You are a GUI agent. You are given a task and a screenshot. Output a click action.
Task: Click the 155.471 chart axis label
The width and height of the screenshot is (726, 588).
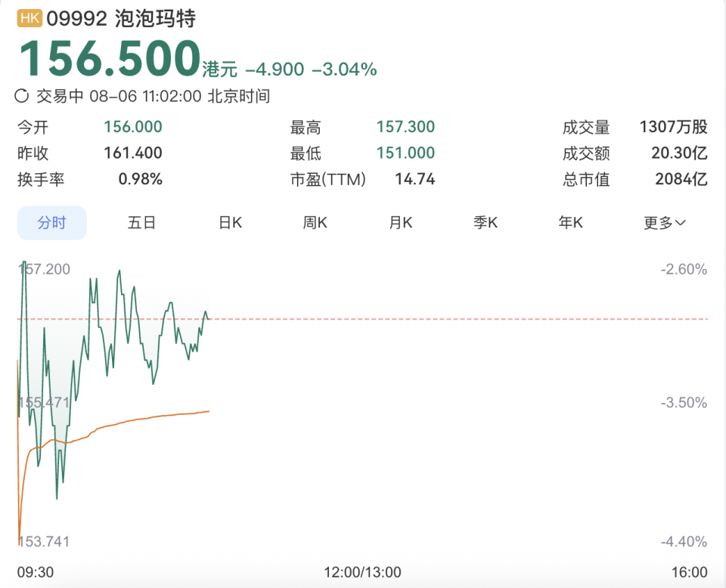pos(44,402)
